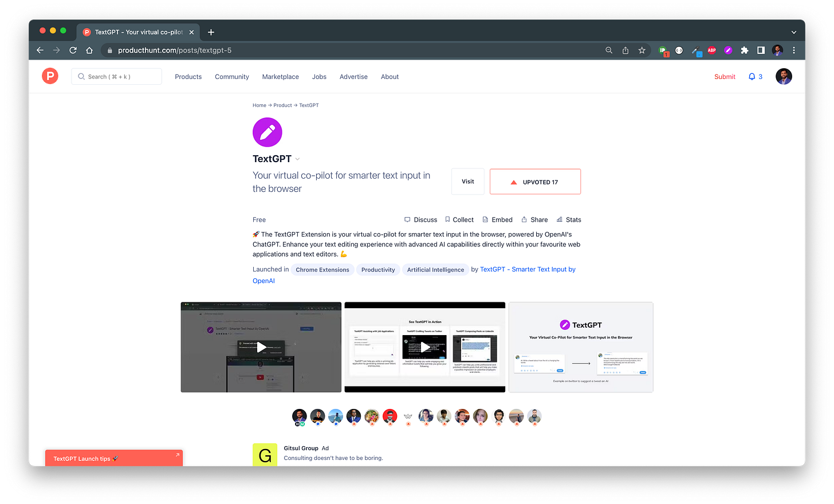Open the Adblock Plus extension

click(712, 50)
